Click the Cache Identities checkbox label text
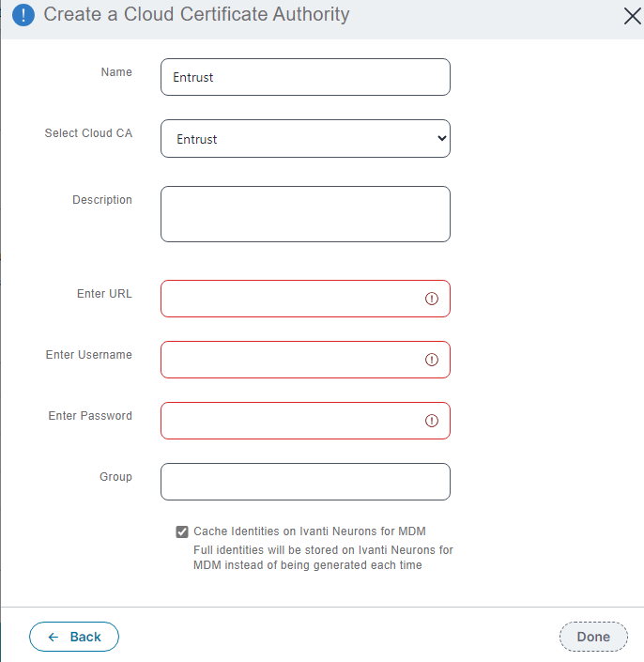Screen dimensions: 644x662 point(310,531)
